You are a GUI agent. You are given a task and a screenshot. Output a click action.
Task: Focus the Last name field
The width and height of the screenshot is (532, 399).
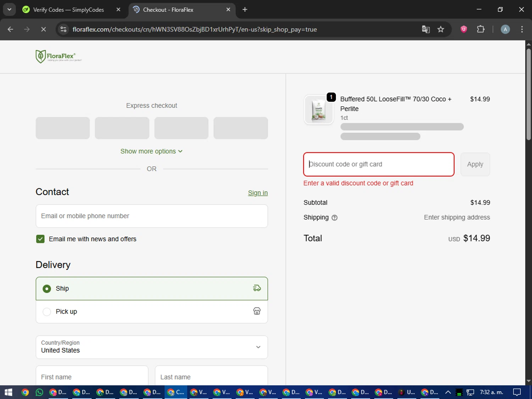[211, 376]
